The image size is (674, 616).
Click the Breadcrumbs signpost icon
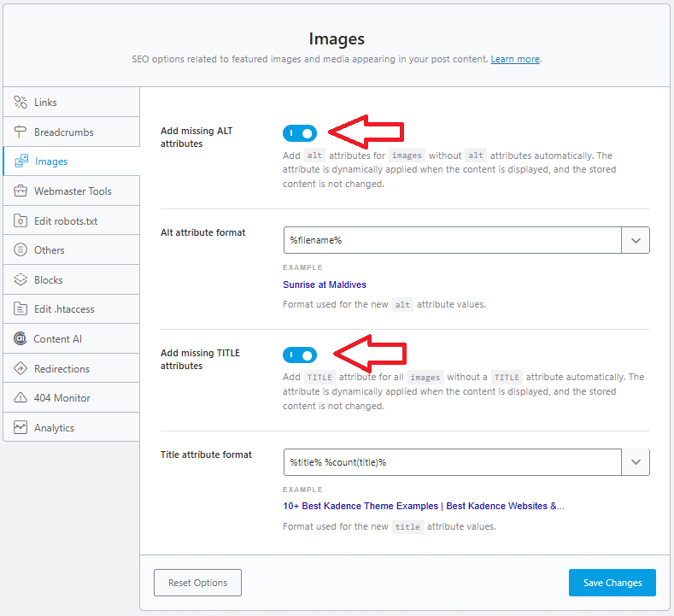21,132
